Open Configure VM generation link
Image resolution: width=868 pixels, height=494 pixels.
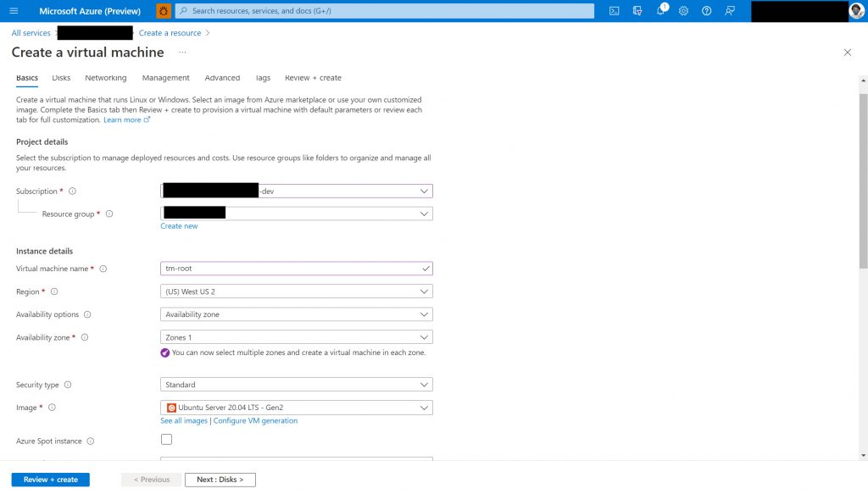click(x=255, y=420)
